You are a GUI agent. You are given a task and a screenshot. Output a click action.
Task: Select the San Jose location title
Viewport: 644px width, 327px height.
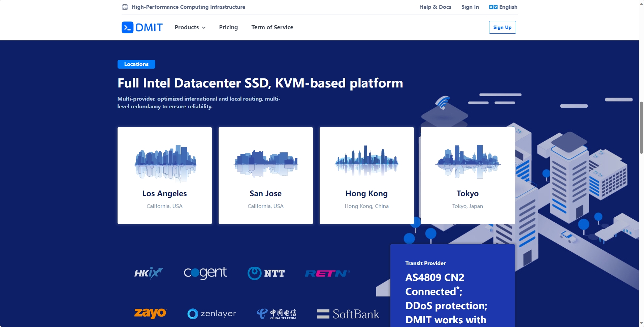[x=265, y=193]
